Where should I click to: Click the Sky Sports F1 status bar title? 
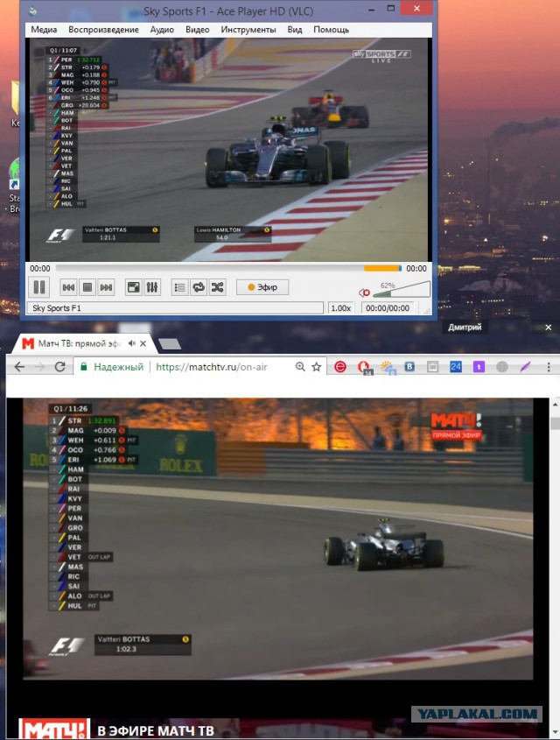point(175,308)
